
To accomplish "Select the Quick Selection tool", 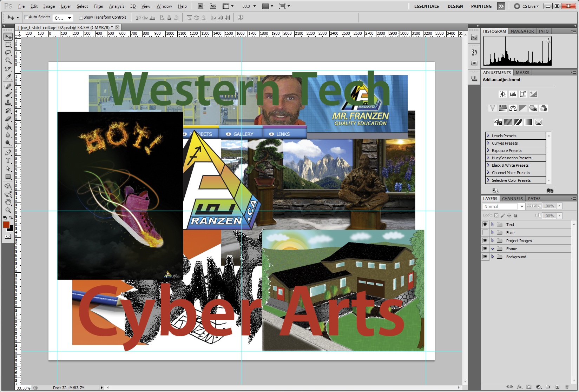I will click(8, 61).
